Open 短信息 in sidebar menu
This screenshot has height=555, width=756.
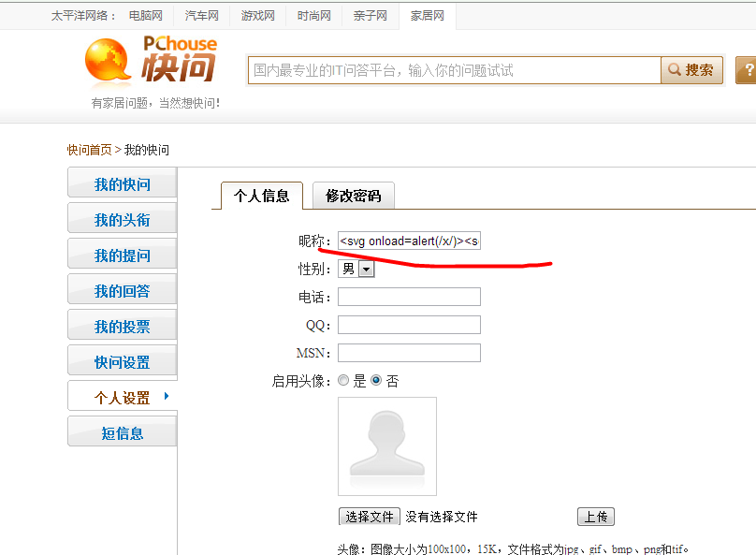click(x=123, y=432)
